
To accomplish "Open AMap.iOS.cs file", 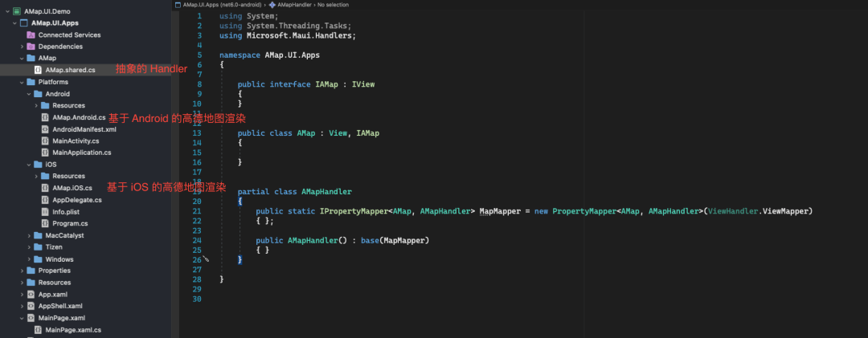I will coord(72,188).
